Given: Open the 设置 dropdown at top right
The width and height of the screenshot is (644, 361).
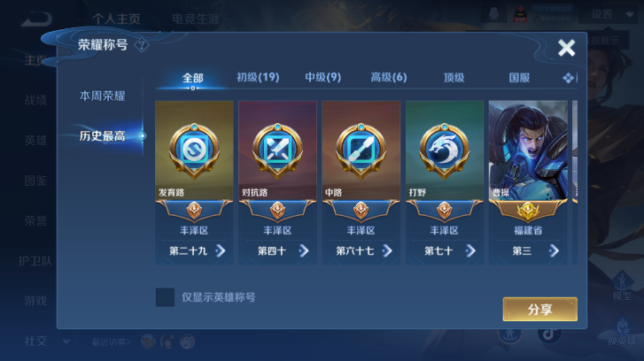Looking at the screenshot, I should 611,14.
